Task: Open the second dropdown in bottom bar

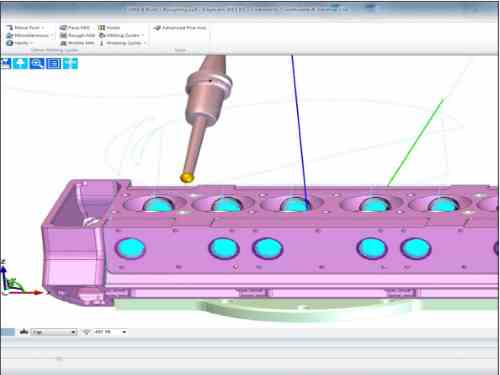Action: [110, 332]
